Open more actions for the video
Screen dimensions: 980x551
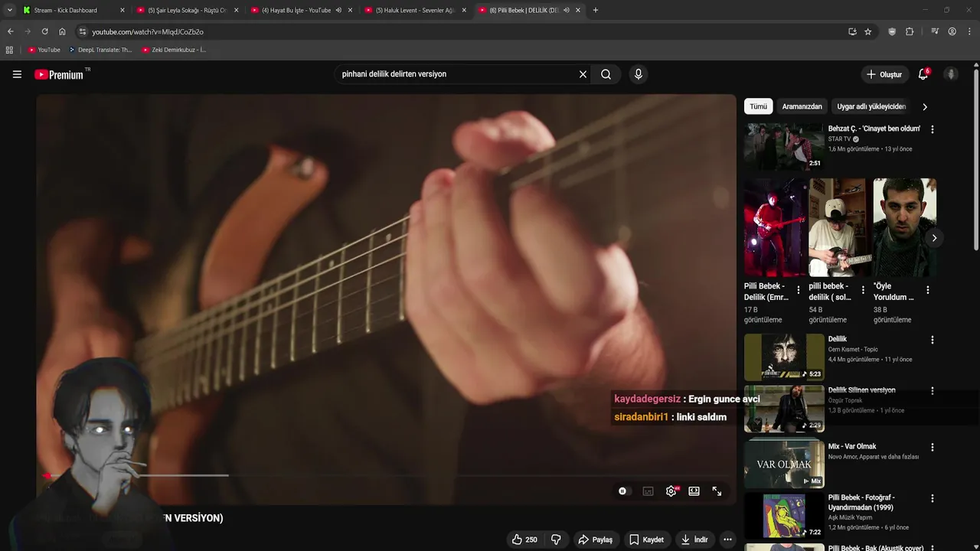tap(727, 540)
